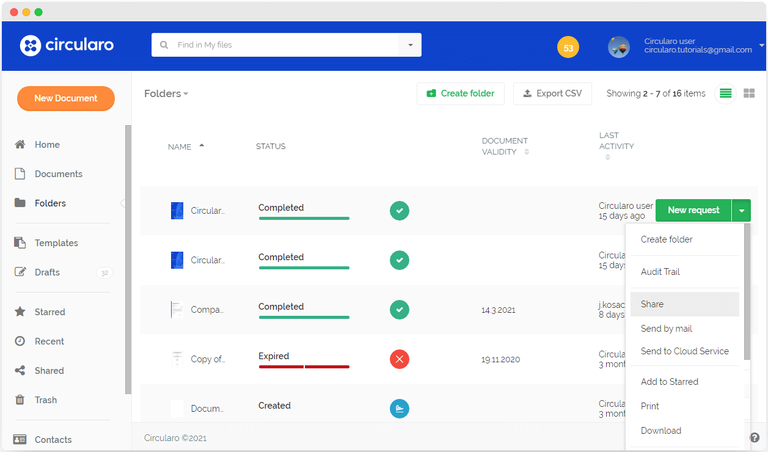
Task: Click the Home sidebar icon
Action: 20,144
